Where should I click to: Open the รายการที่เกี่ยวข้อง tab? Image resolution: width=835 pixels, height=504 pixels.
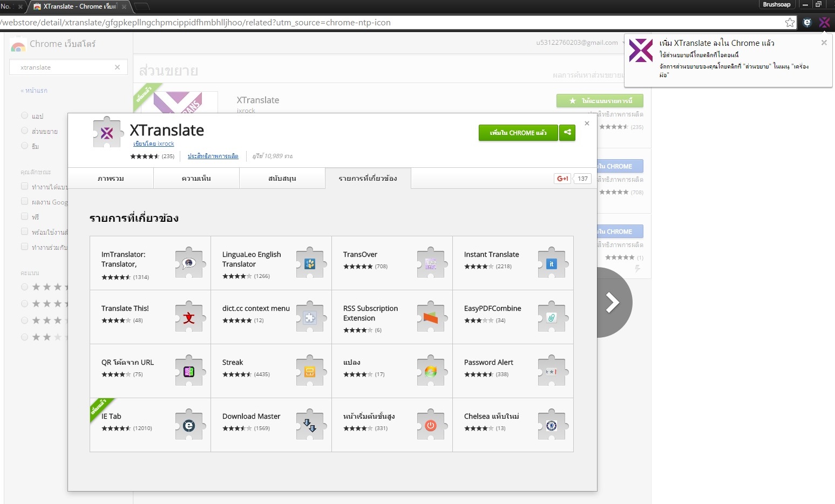pos(368,178)
